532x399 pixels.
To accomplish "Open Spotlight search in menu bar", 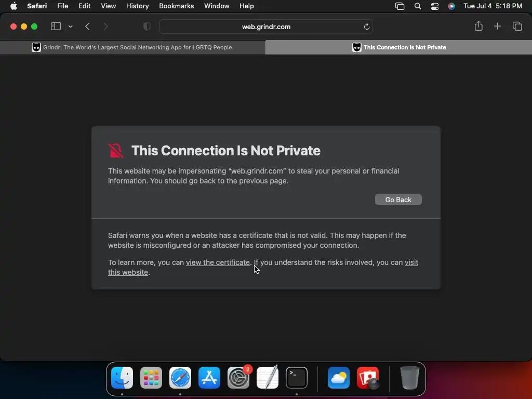I will pos(418,6).
